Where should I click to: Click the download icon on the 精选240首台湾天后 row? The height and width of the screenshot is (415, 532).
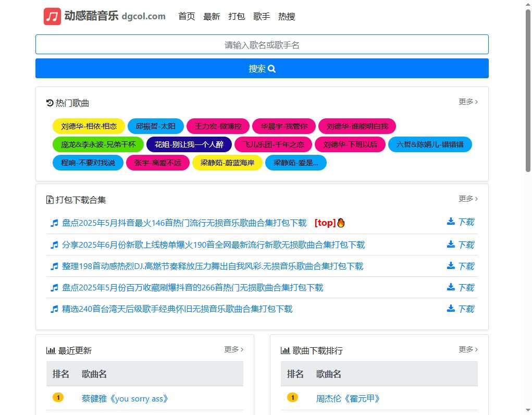click(x=450, y=308)
